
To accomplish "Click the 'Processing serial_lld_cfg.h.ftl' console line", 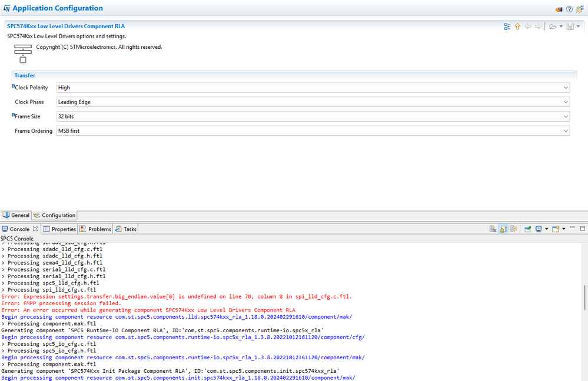I will 53,276.
